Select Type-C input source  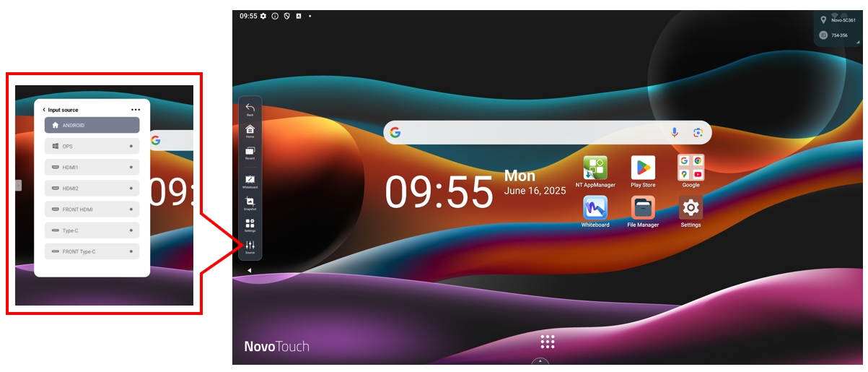[92, 230]
